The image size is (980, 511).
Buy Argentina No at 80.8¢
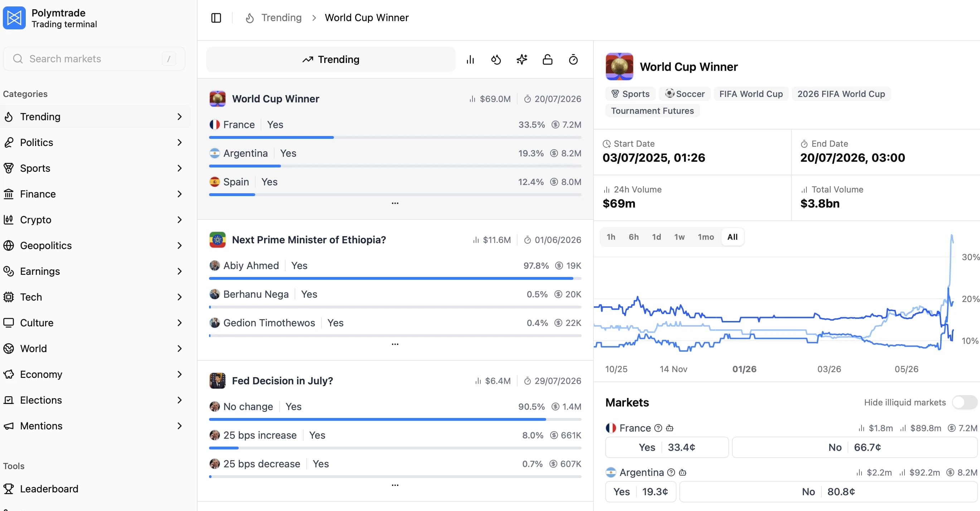tap(828, 492)
